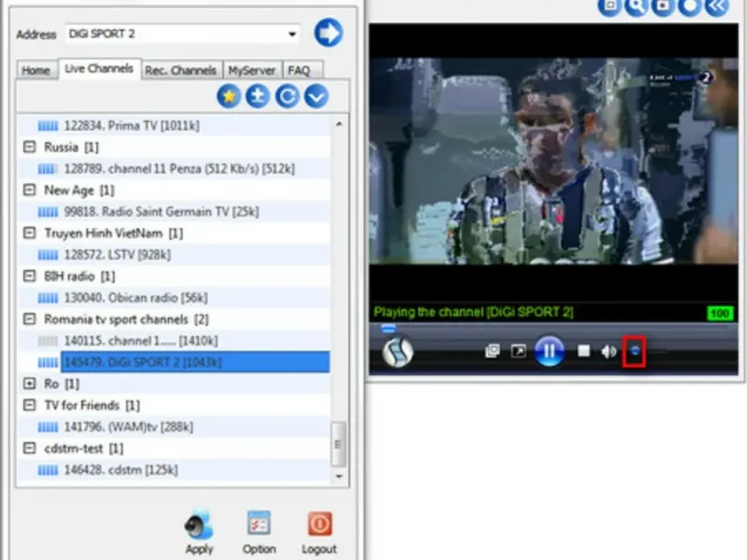Click the white-circle icon above the video

click(690, 6)
